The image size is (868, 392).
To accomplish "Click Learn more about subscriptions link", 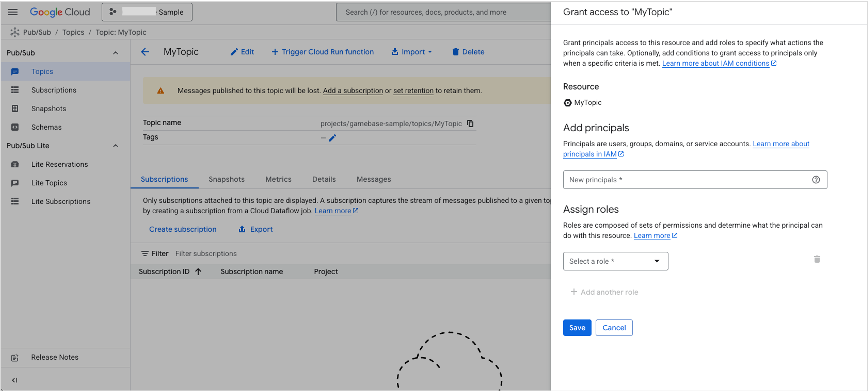I will (x=336, y=211).
